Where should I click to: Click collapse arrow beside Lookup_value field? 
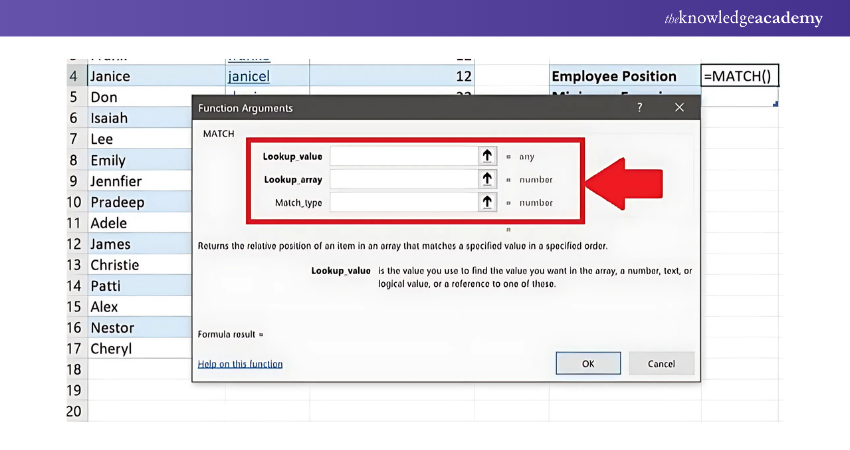487,156
